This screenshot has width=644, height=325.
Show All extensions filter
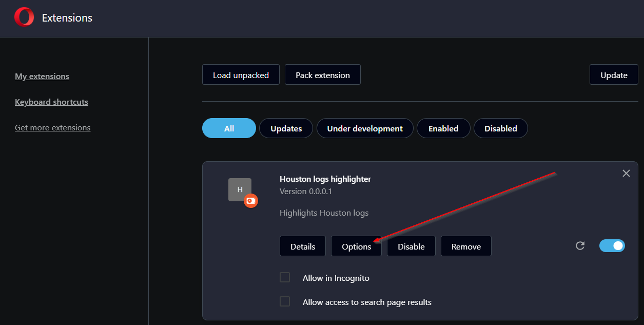pos(229,128)
